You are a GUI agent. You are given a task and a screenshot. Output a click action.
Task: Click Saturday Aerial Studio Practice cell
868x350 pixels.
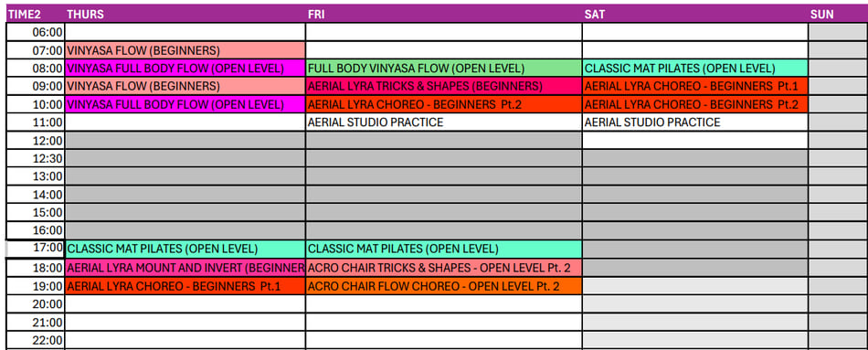point(695,122)
